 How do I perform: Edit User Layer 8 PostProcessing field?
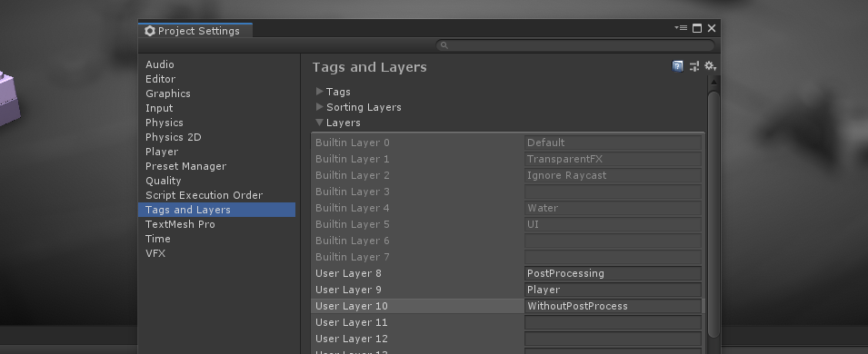coord(613,273)
